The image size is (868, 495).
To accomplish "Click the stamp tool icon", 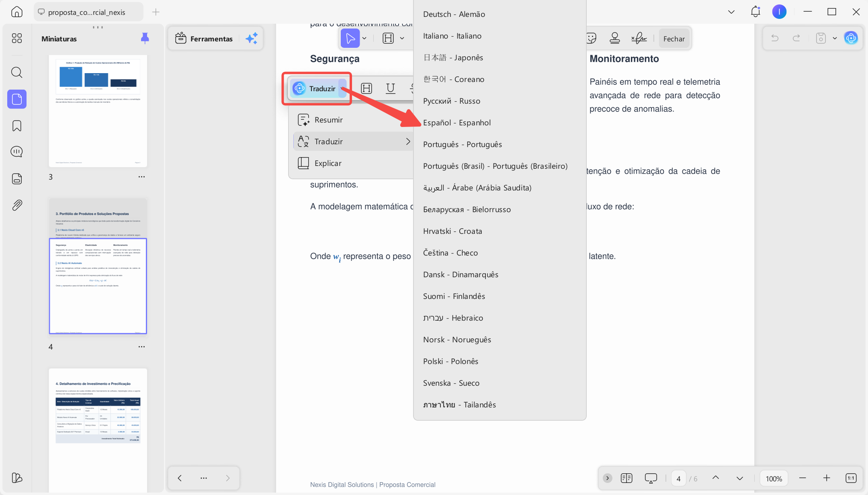I will click(x=614, y=38).
